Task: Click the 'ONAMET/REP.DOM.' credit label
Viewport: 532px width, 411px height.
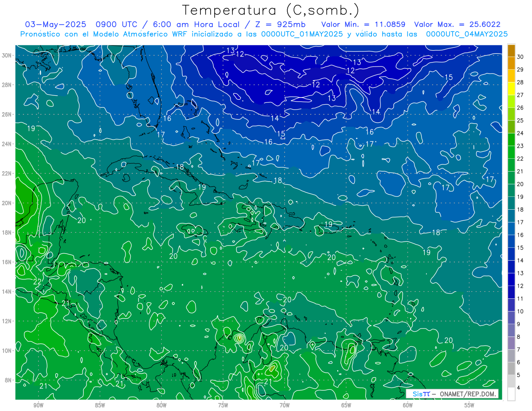Action: [x=468, y=394]
